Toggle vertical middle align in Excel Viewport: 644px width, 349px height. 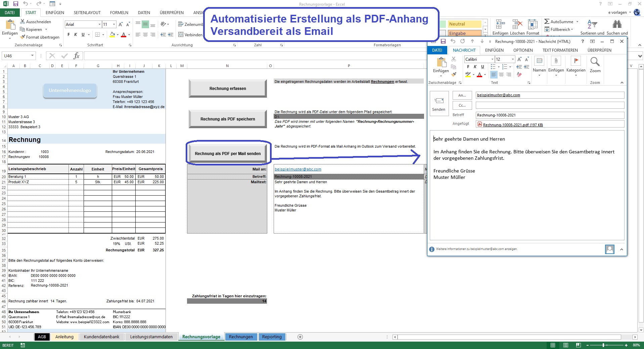[145, 24]
